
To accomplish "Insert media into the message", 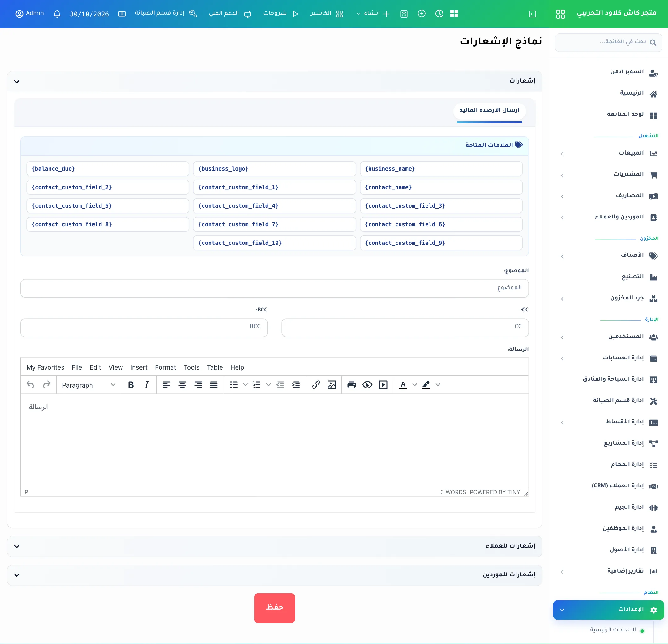I will (x=383, y=385).
